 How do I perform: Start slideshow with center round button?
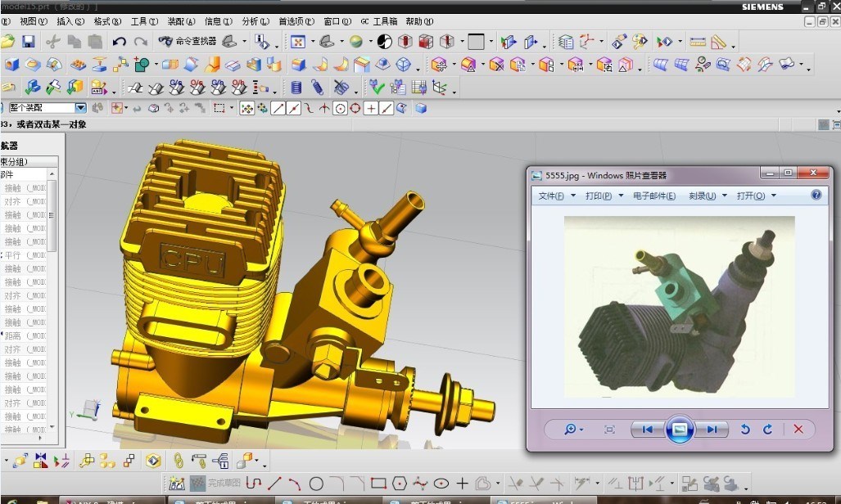[x=680, y=429]
